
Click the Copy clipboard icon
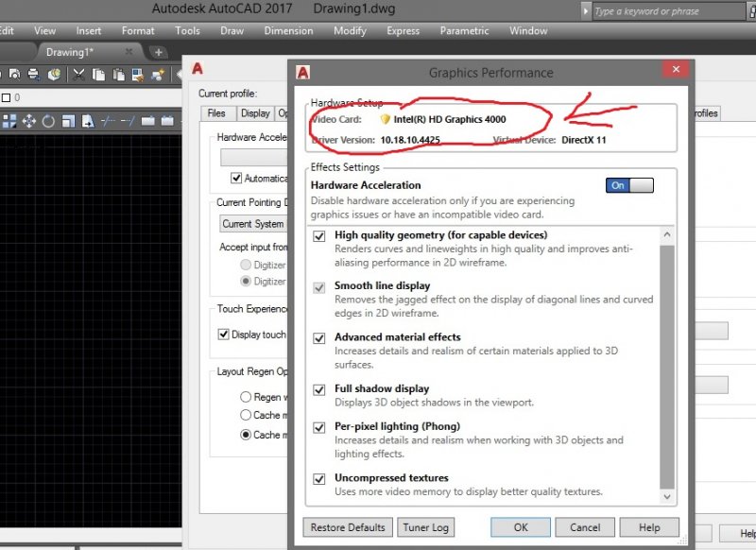point(98,75)
